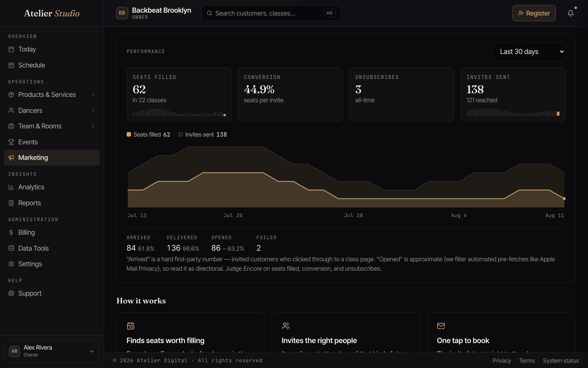This screenshot has width=588, height=368.
Task: Click the Delivered count 136
Action: coord(174,248)
